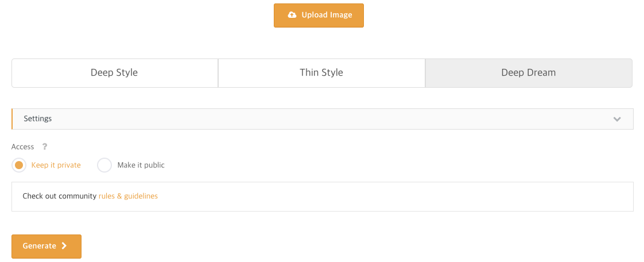Image resolution: width=644 pixels, height=262 pixels.
Task: Switch to the Deep Style tab
Action: (x=115, y=73)
